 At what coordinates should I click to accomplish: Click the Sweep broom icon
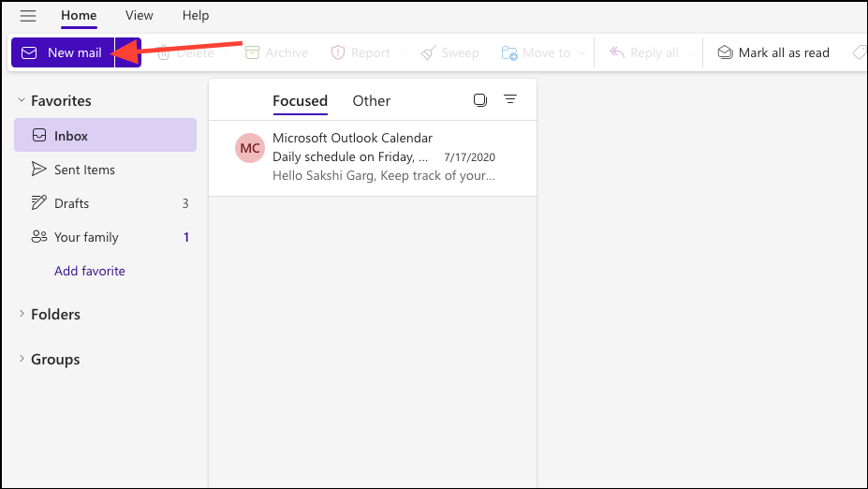point(428,52)
